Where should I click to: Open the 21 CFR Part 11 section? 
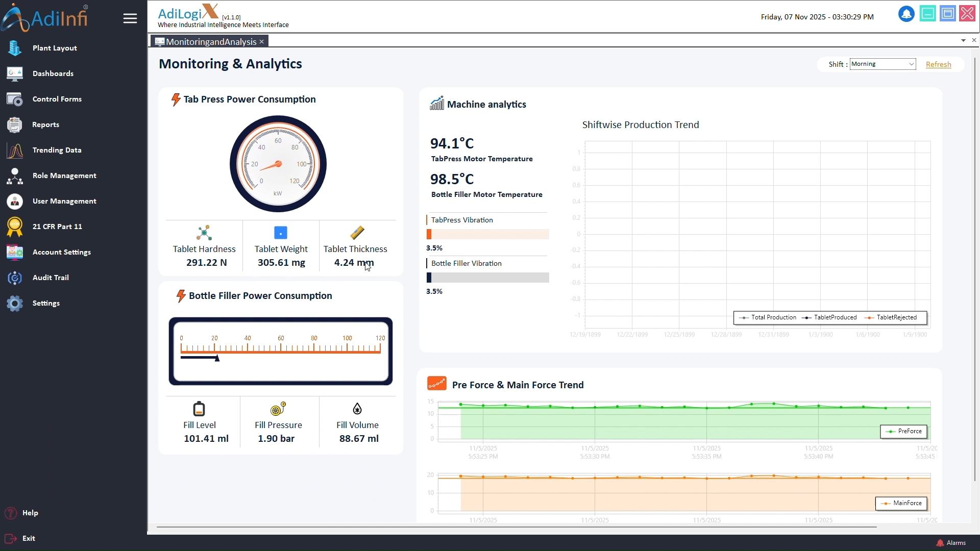[x=57, y=227]
